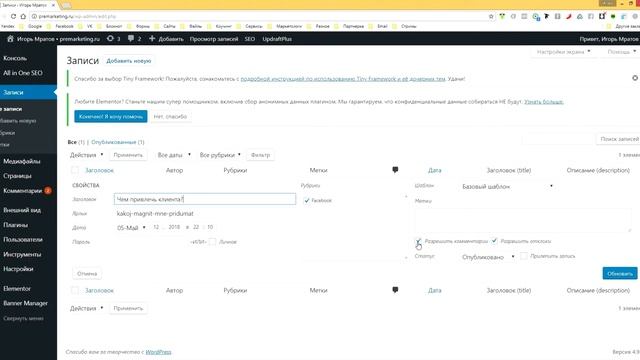Click the browser address bar
The height and width of the screenshot is (360, 640).
pyautogui.click(x=261, y=16)
